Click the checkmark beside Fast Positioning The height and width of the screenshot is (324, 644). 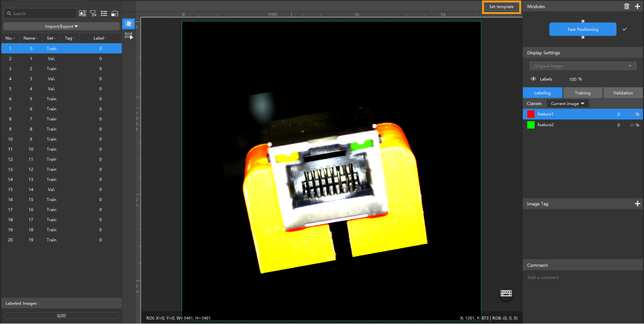tap(625, 29)
